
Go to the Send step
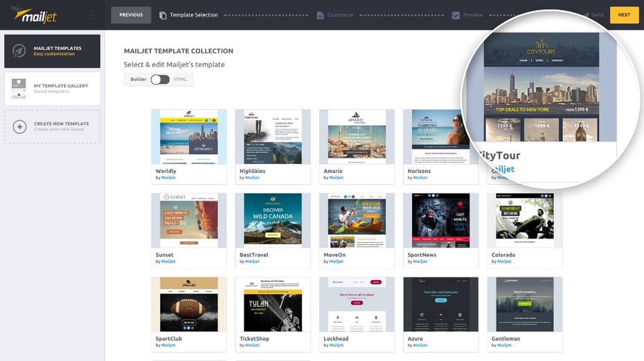click(597, 15)
